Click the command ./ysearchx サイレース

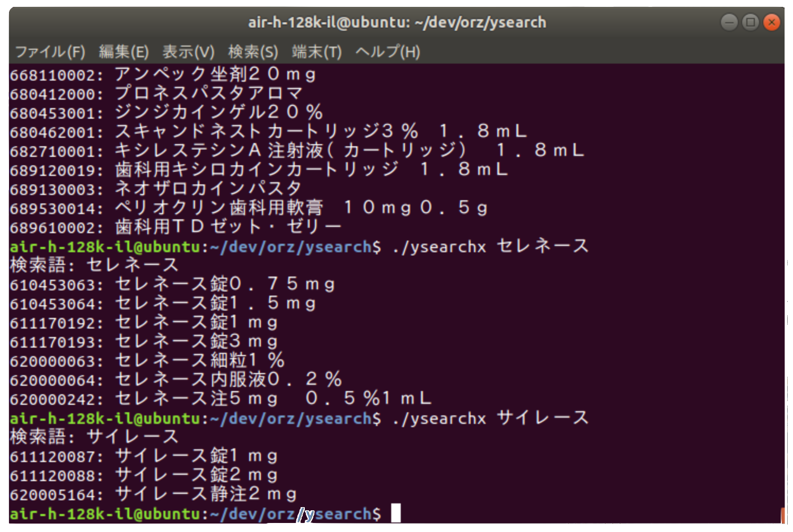(x=490, y=418)
